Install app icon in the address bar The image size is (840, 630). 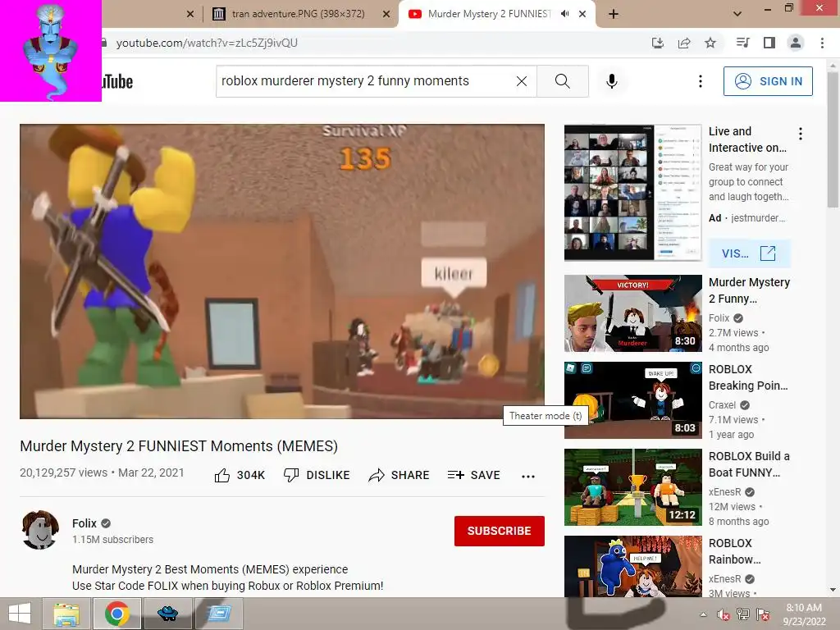click(x=658, y=43)
